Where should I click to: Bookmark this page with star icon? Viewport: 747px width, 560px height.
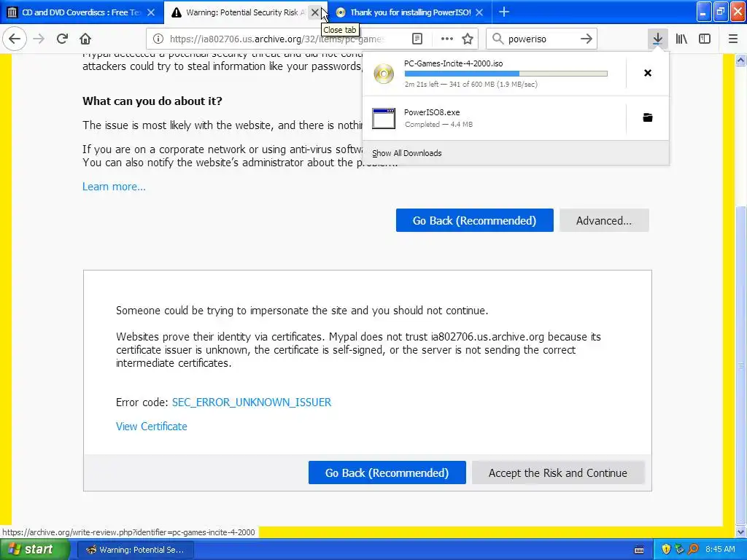point(468,39)
